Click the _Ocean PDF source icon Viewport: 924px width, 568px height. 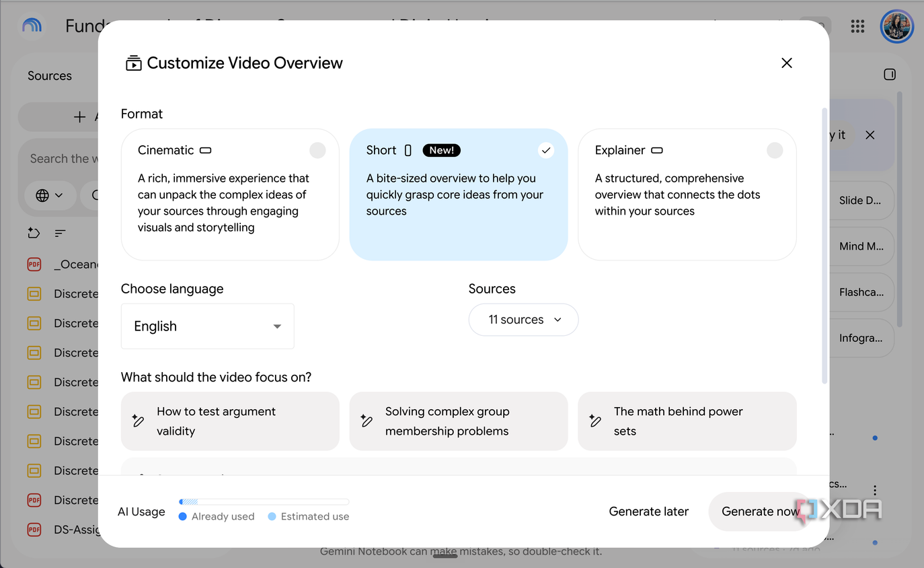point(34,264)
